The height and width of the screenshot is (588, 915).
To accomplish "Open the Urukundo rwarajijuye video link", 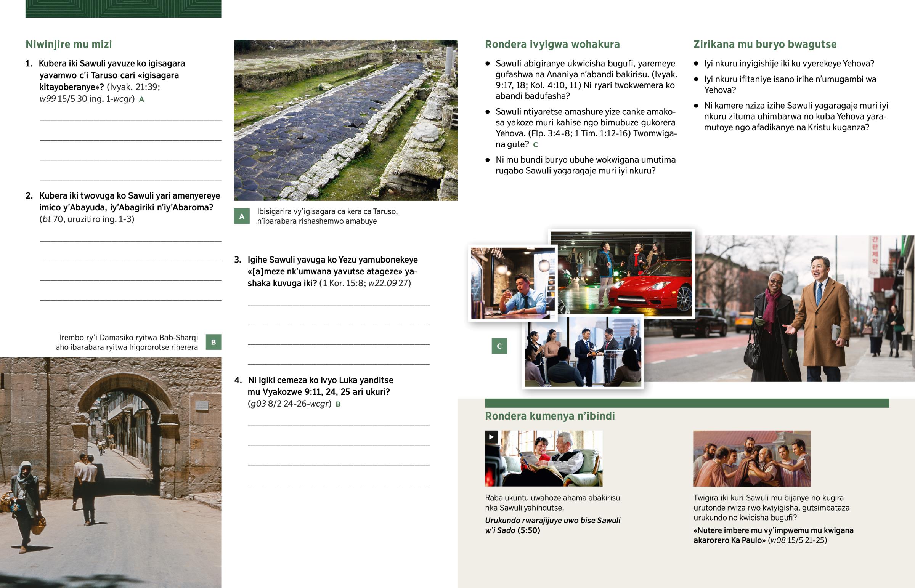I will click(x=552, y=525).
